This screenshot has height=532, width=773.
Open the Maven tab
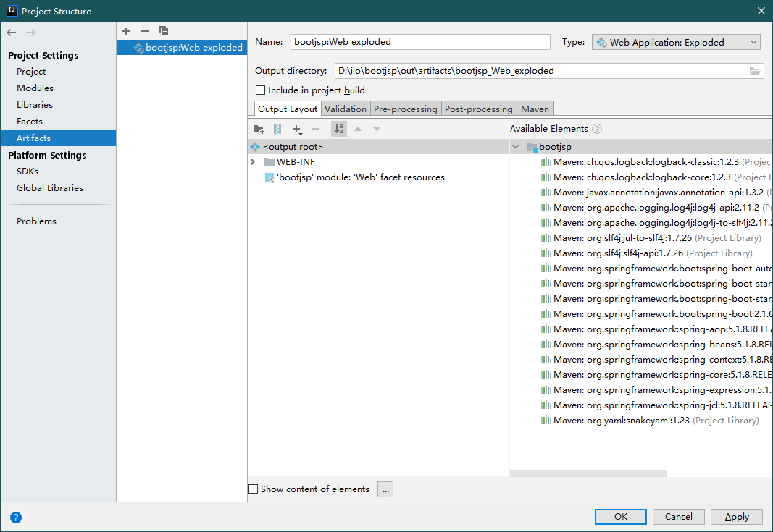coord(535,109)
